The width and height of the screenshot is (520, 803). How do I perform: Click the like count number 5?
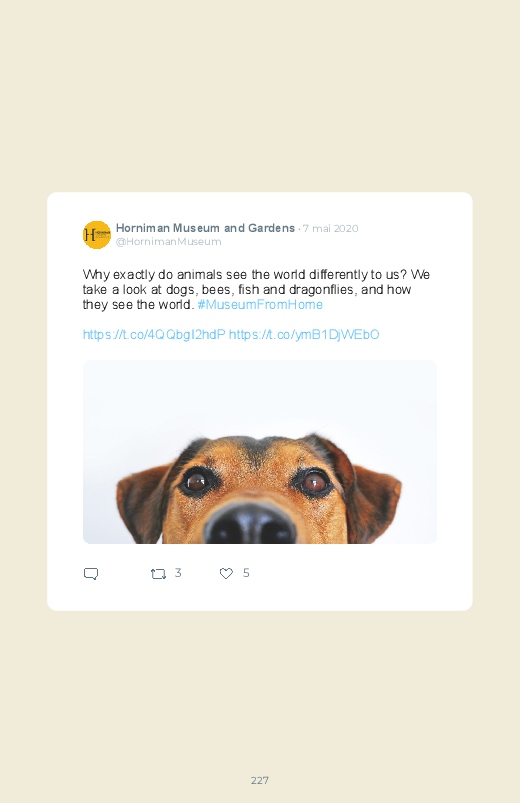pyautogui.click(x=246, y=573)
